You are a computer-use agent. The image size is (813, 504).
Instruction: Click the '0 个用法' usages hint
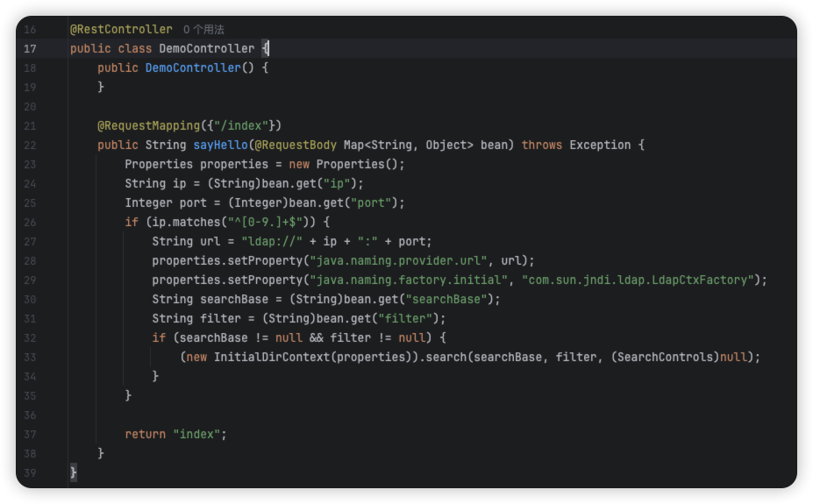coord(203,30)
